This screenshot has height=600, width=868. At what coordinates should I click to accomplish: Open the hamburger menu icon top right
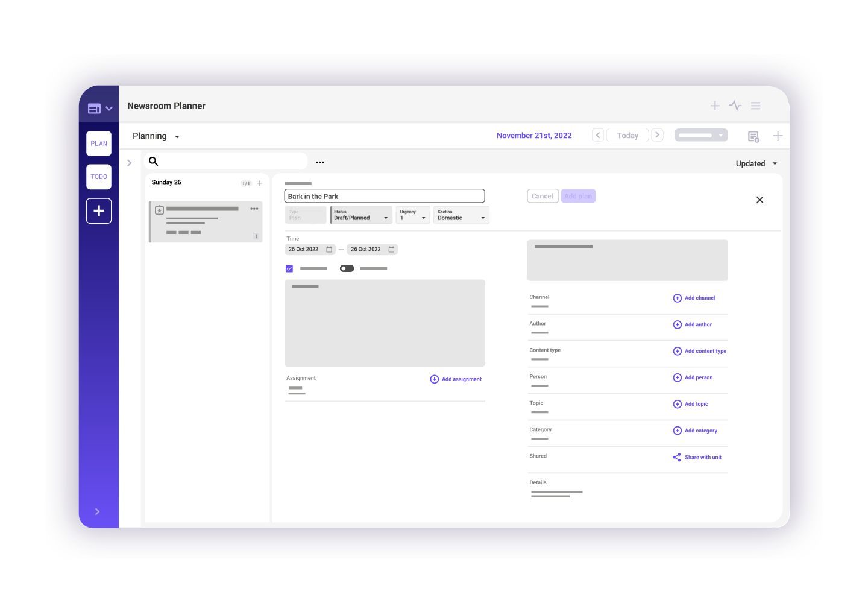[x=755, y=106]
